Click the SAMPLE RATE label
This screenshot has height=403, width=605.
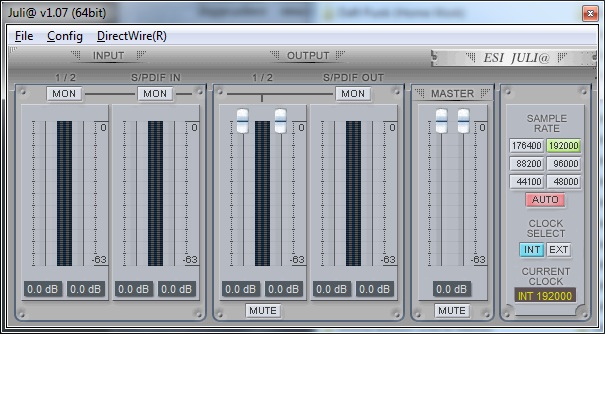pyautogui.click(x=547, y=123)
